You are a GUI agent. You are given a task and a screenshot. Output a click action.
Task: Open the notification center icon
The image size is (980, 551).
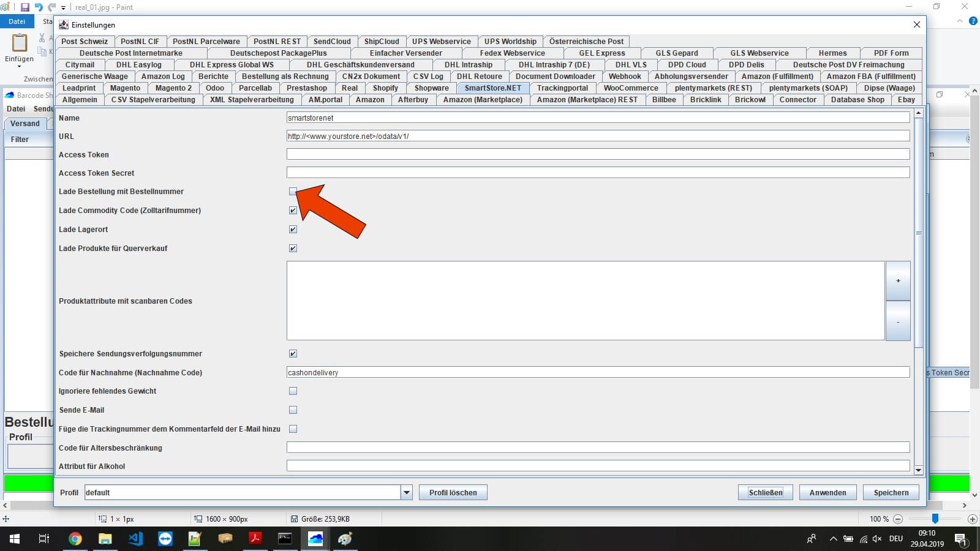click(x=960, y=539)
